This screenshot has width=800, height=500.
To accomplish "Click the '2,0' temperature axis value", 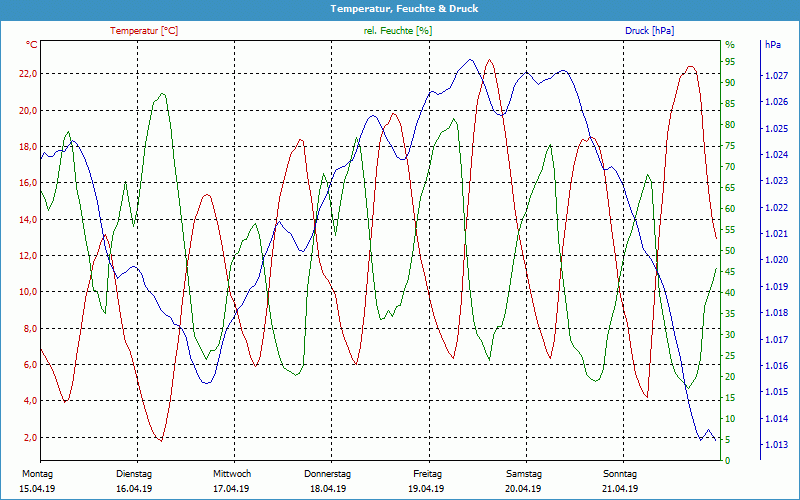I will point(30,437).
